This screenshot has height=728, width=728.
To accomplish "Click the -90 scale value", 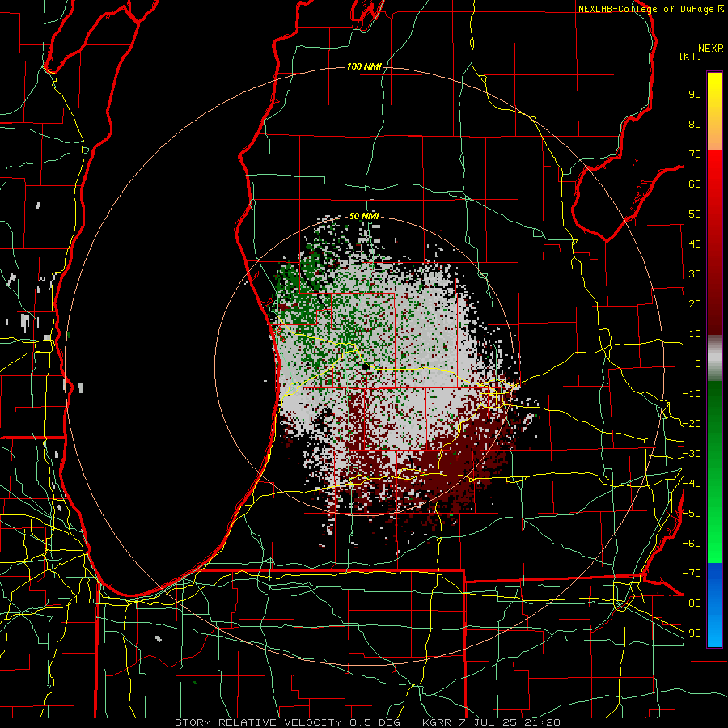I will (692, 633).
